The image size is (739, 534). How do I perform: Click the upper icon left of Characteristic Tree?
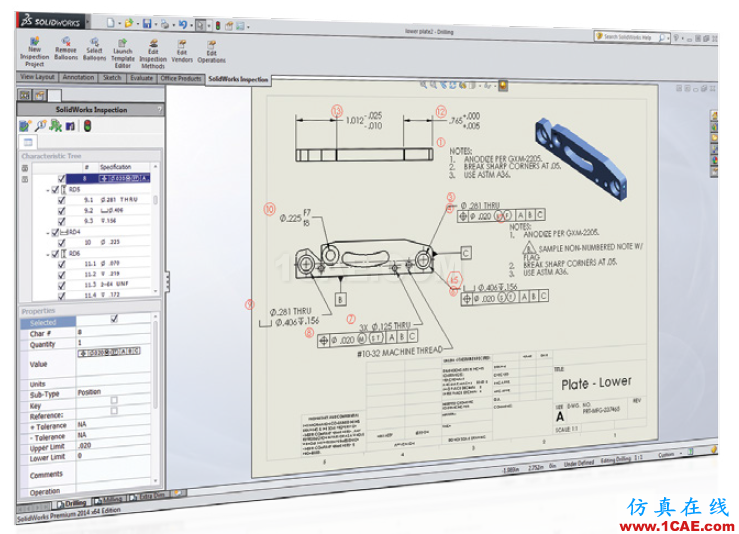[25, 168]
